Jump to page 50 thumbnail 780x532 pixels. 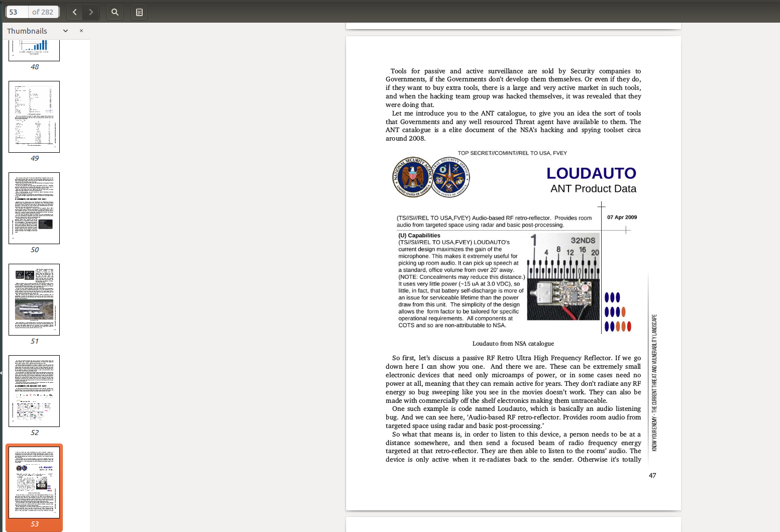click(x=34, y=208)
